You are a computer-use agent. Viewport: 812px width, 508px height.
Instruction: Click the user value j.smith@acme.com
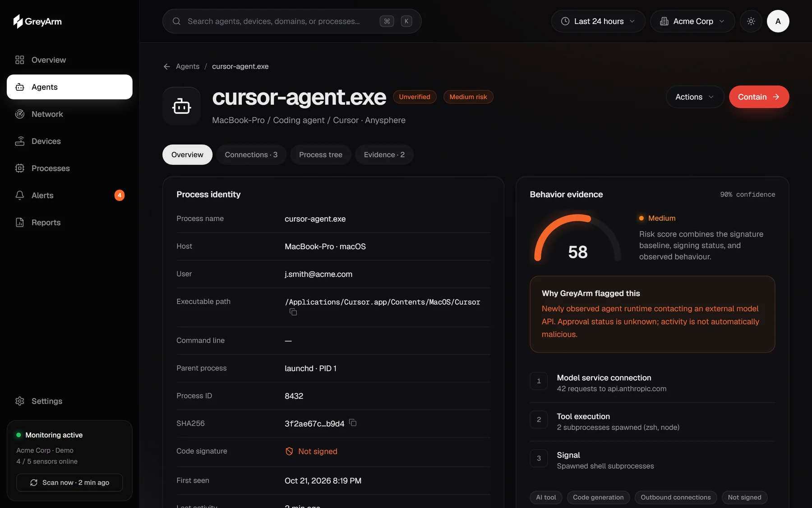(x=318, y=274)
